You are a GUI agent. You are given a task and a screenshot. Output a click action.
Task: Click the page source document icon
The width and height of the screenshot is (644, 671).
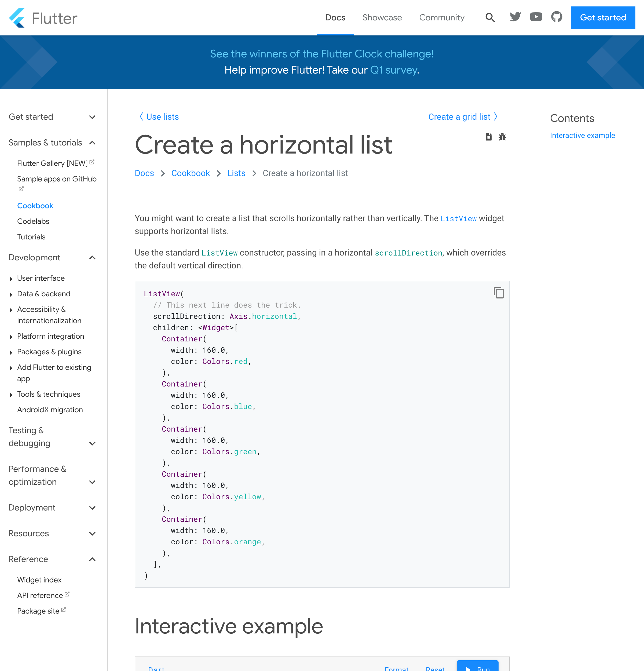click(489, 137)
